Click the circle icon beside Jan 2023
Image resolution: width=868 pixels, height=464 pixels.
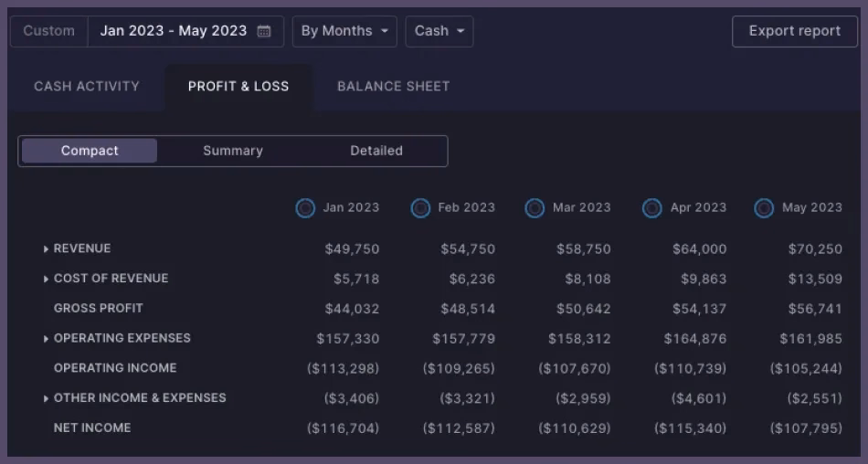coord(305,208)
